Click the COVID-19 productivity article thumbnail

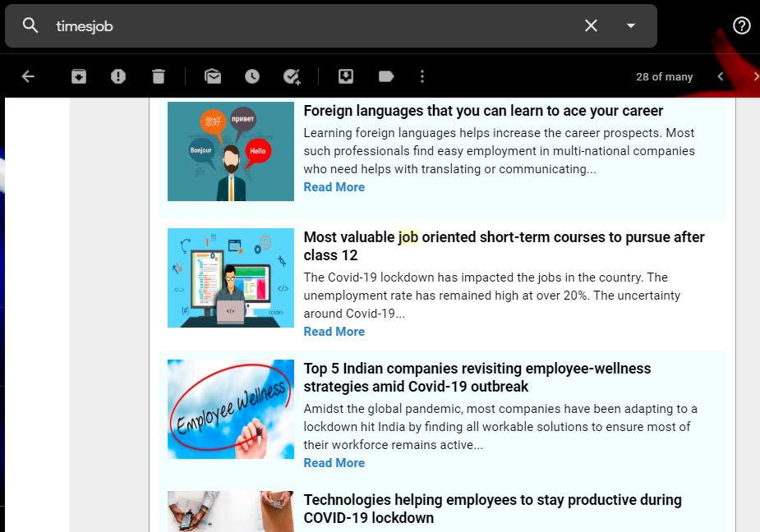[231, 511]
